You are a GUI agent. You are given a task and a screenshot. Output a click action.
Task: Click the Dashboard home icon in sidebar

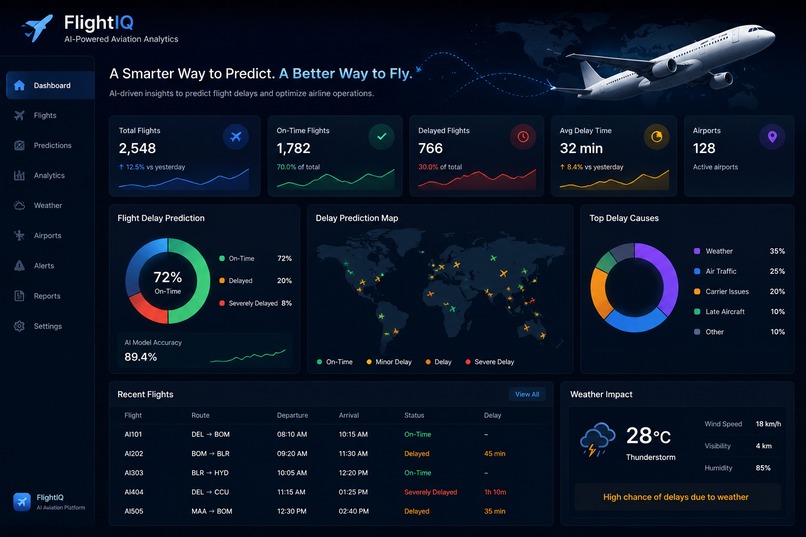click(19, 85)
